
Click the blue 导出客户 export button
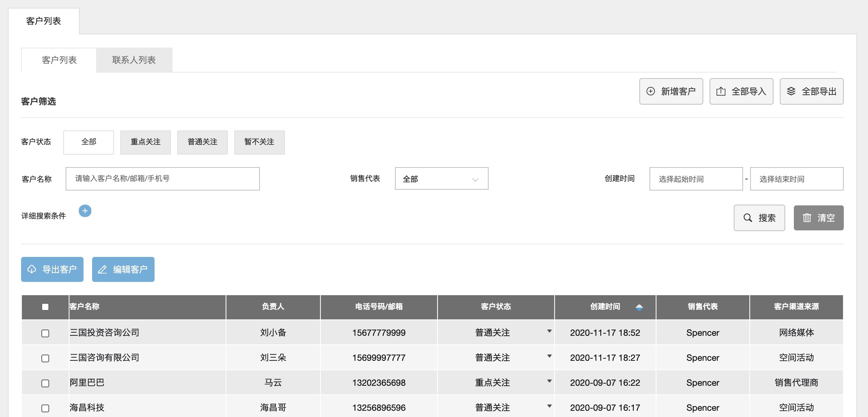pyautogui.click(x=52, y=269)
